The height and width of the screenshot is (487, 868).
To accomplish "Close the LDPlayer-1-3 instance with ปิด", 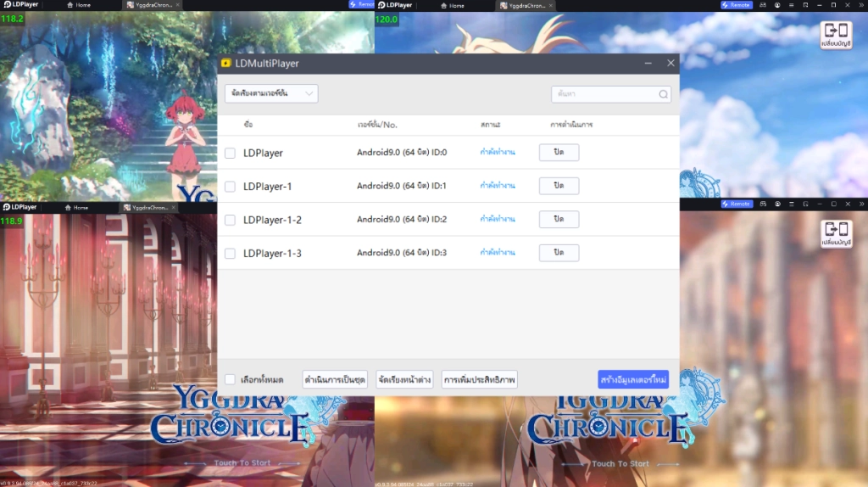I will (559, 253).
